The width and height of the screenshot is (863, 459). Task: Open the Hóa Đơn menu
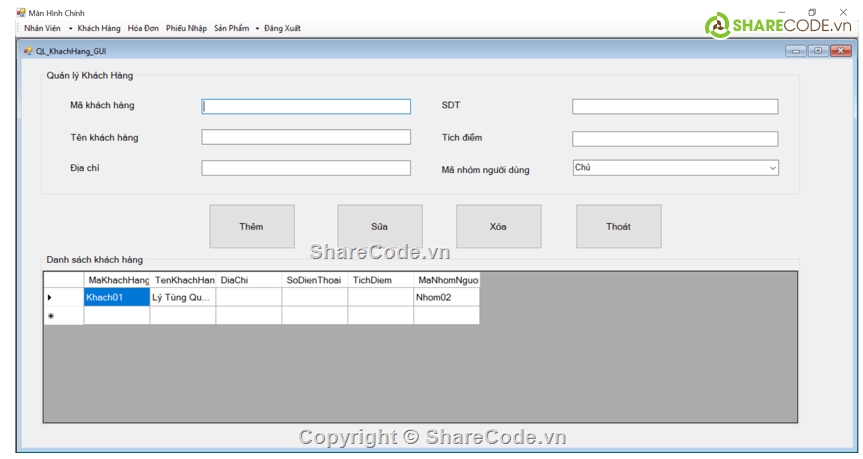pos(143,28)
